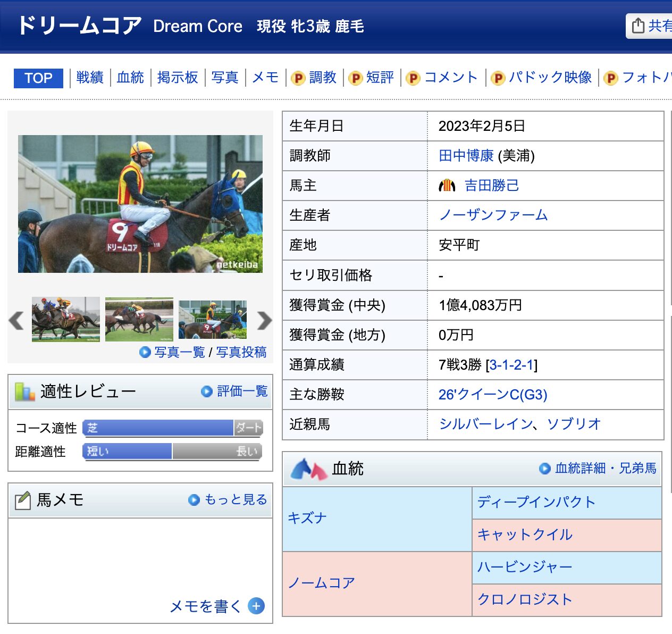Image resolution: width=672 pixels, height=634 pixels.
Task: Show next photos with right arrow
Action: point(264,320)
